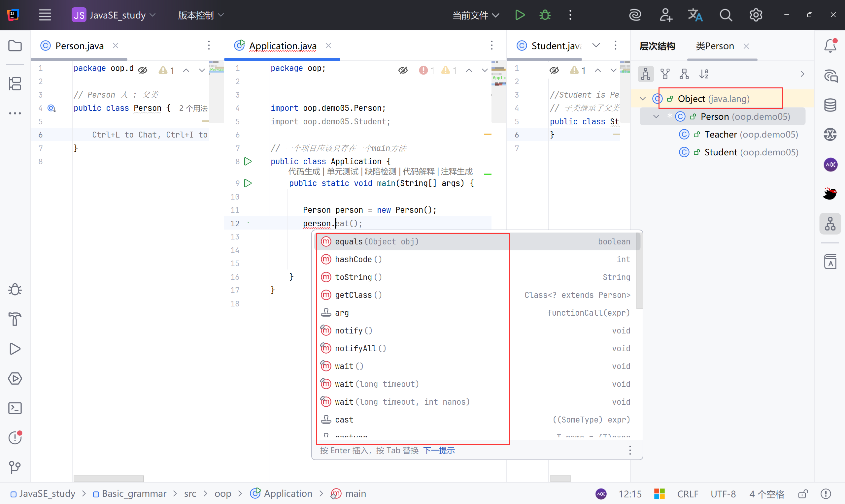This screenshot has height=504, width=845.
Task: Expand the 当前文件 run configuration dropdown
Action: tap(476, 15)
